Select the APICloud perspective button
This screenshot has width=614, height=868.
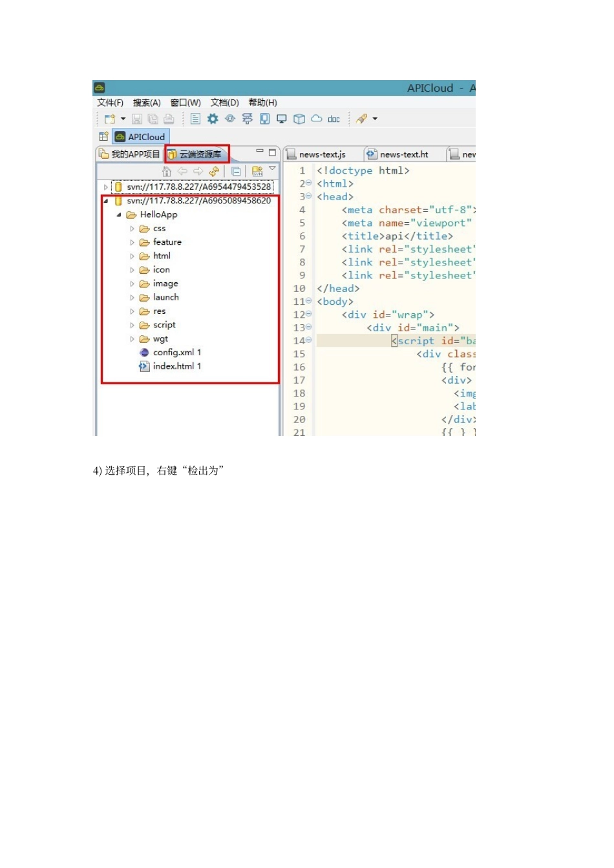click(x=141, y=137)
